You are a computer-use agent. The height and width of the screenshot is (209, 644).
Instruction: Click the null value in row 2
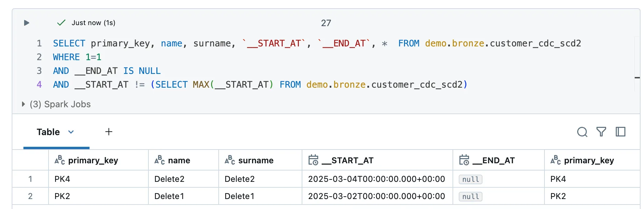click(470, 197)
